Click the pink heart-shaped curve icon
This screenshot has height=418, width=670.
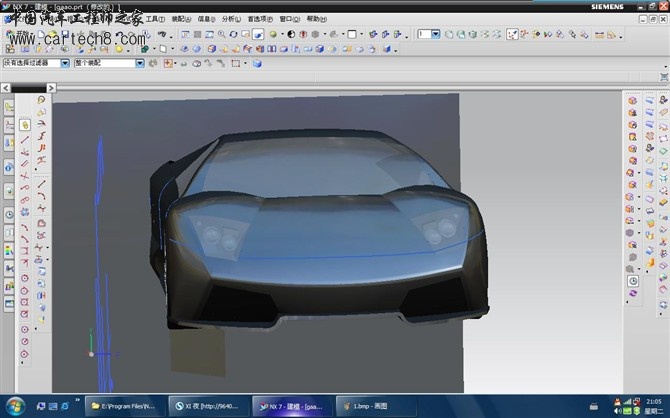[x=41, y=223]
